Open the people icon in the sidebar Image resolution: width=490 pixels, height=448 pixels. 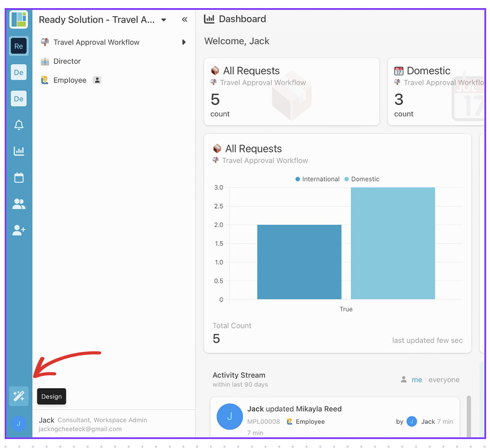coord(19,203)
